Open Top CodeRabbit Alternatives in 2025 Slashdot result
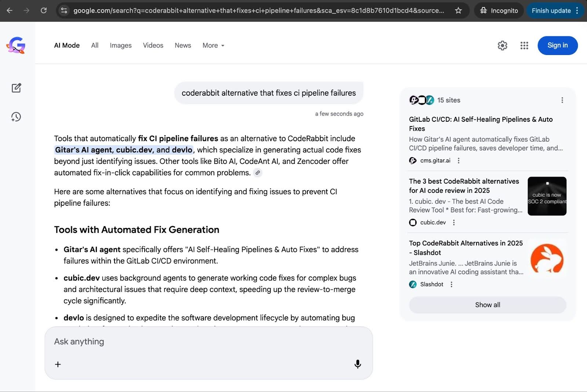This screenshot has width=587, height=392. click(466, 248)
